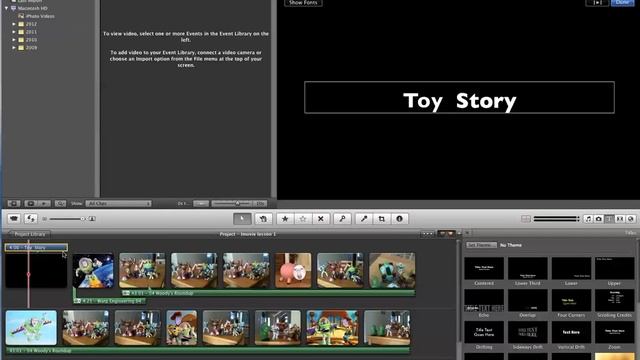640x360 pixels.
Task: Expand the 2012 events folder
Action: coord(14,24)
